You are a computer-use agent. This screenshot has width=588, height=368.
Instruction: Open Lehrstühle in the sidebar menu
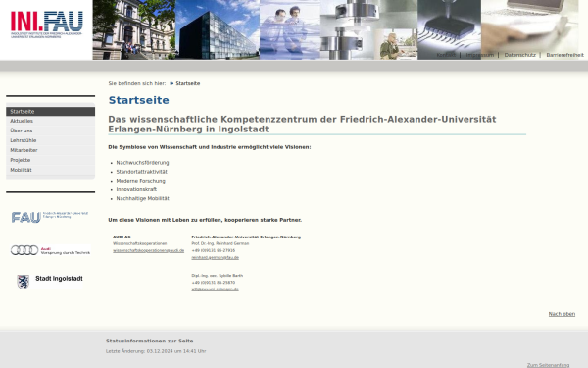click(50, 140)
